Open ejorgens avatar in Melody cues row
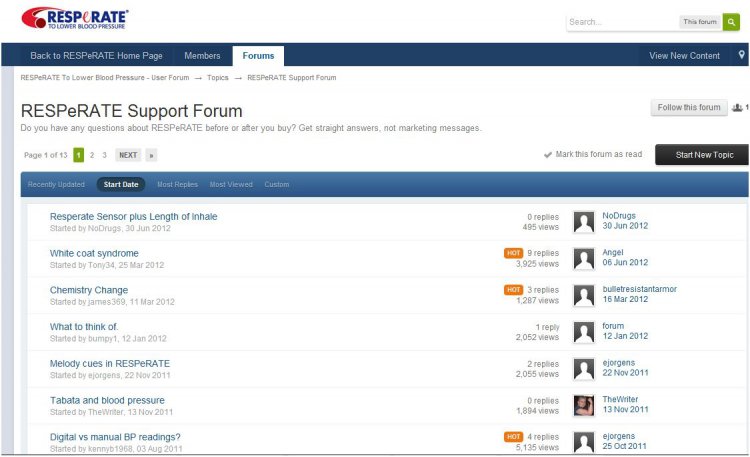Viewport: 750px width, 457px height. (584, 369)
